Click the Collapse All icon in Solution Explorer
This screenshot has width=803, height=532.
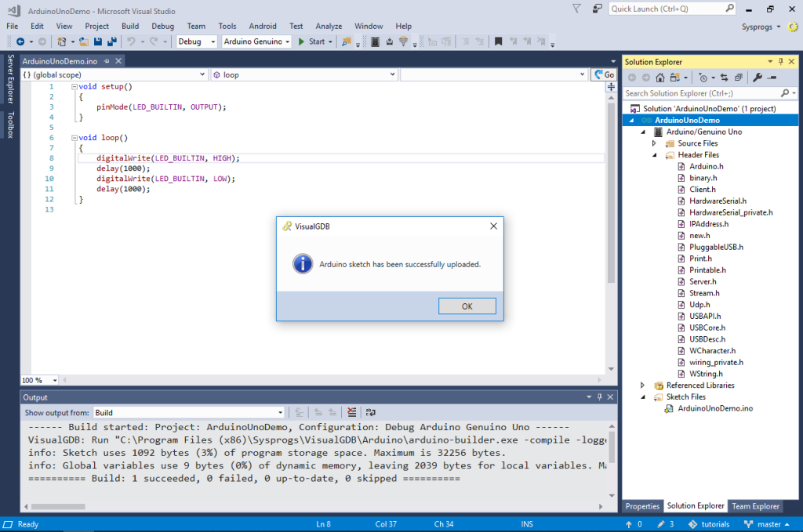click(x=739, y=78)
